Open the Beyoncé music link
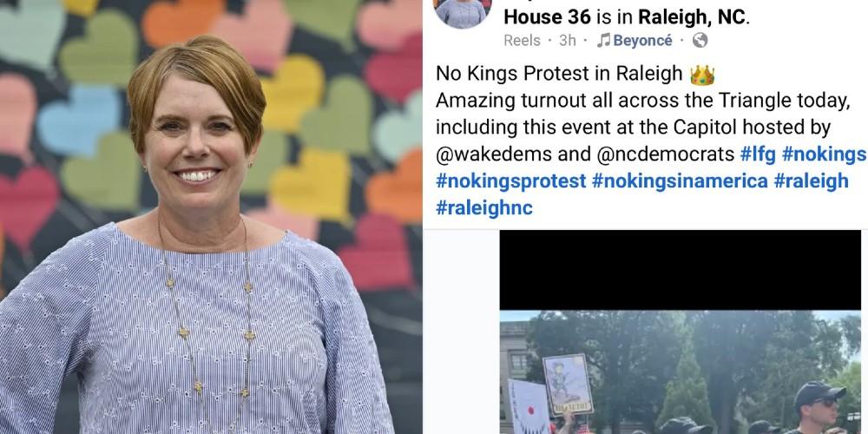This screenshot has width=868, height=434. pyautogui.click(x=642, y=41)
